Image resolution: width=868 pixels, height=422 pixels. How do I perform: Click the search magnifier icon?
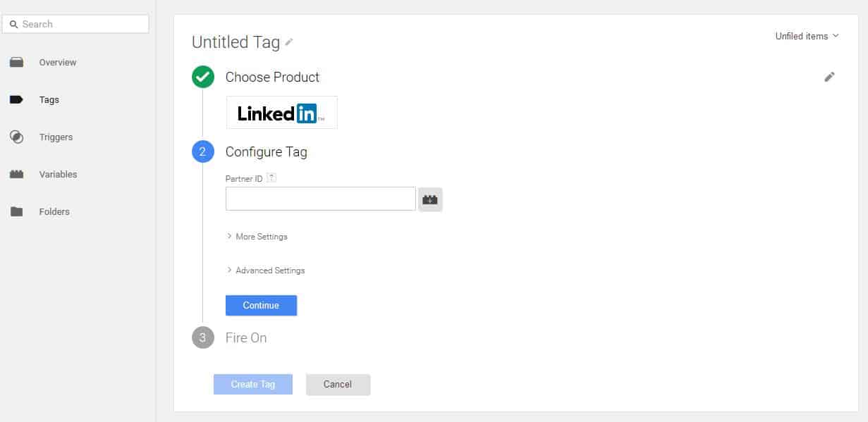(x=13, y=24)
